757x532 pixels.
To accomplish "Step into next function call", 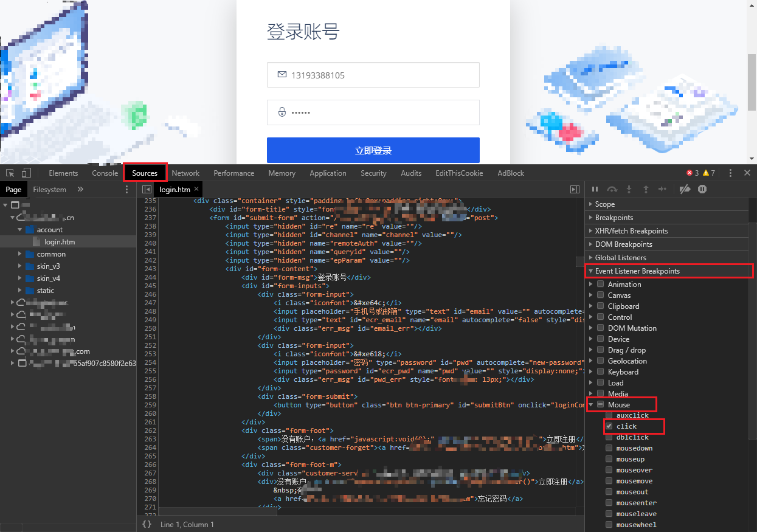I will coord(629,190).
